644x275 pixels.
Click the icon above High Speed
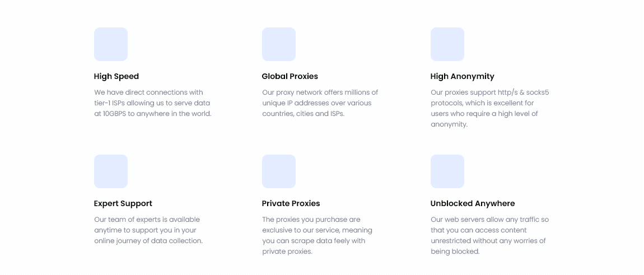click(x=111, y=44)
